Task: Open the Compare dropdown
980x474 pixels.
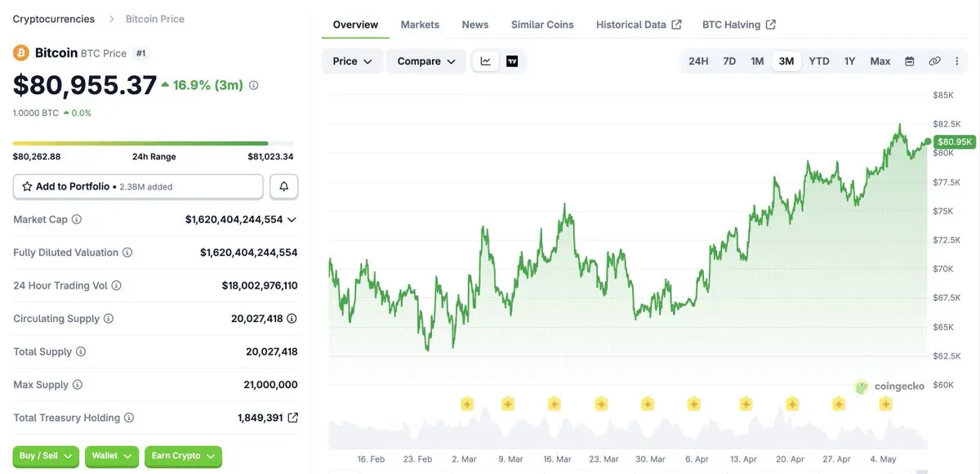Action: point(426,61)
